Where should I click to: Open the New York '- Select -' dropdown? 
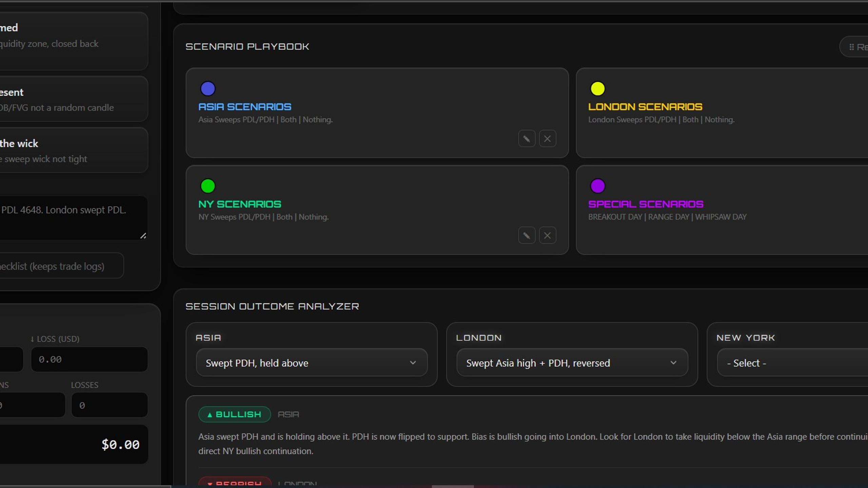(793, 363)
